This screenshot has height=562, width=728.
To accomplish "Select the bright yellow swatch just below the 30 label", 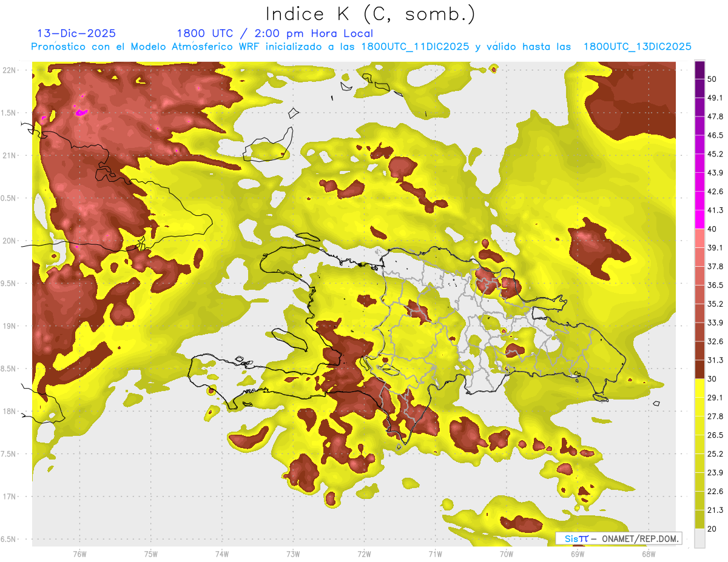I will [699, 389].
